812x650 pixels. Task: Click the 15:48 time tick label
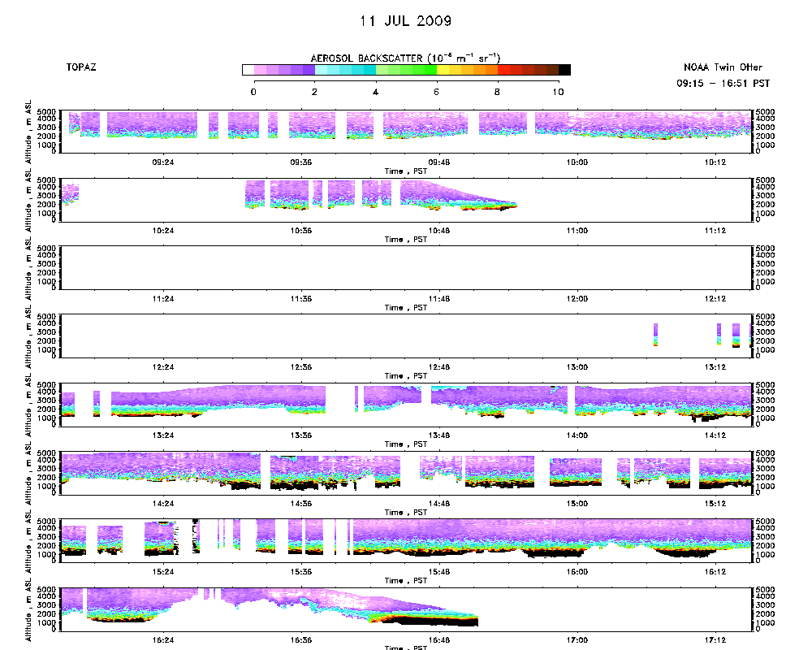(439, 572)
